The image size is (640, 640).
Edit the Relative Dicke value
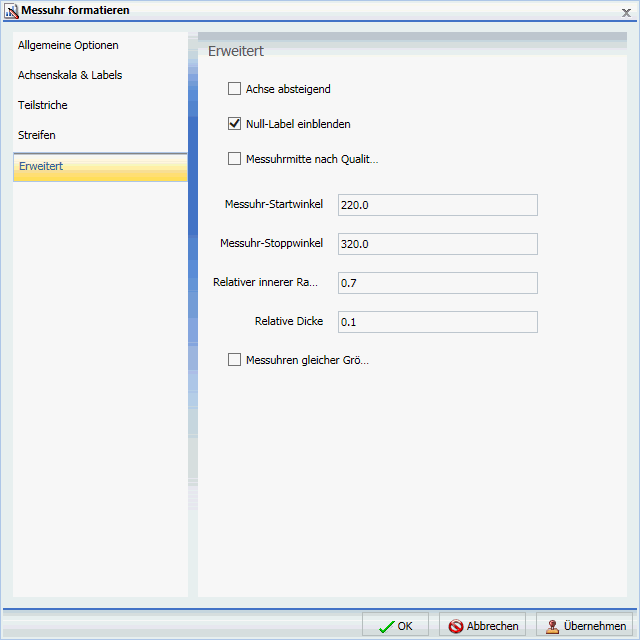[438, 322]
